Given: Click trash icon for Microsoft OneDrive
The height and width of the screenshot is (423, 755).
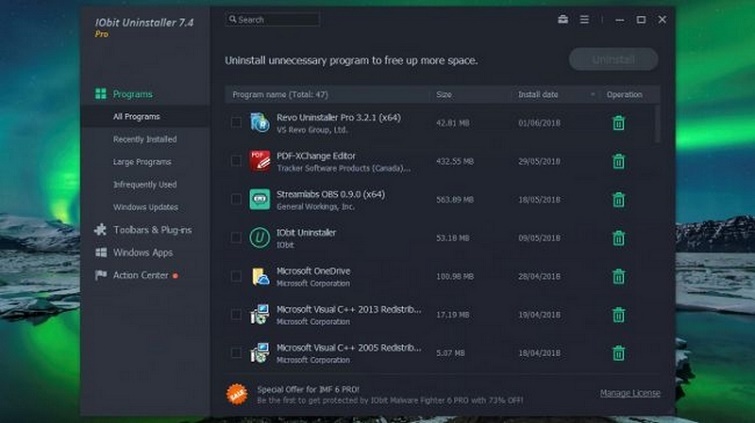Looking at the screenshot, I should 618,276.
